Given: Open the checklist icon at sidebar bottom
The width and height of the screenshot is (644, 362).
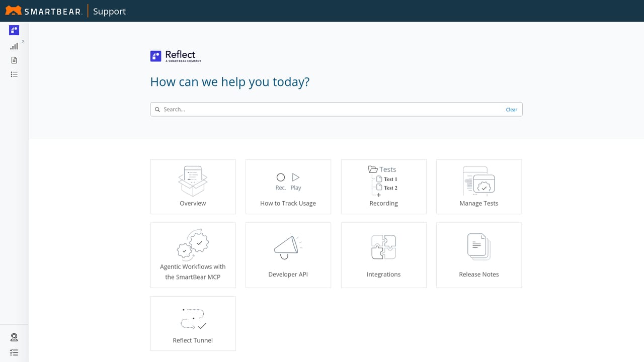Looking at the screenshot, I should (14, 352).
